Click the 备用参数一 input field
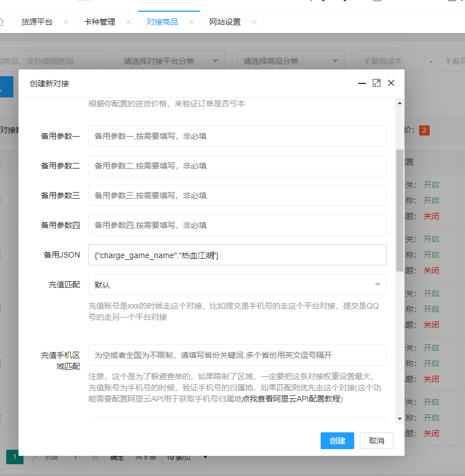The height and width of the screenshot is (476, 465). pyautogui.click(x=237, y=136)
